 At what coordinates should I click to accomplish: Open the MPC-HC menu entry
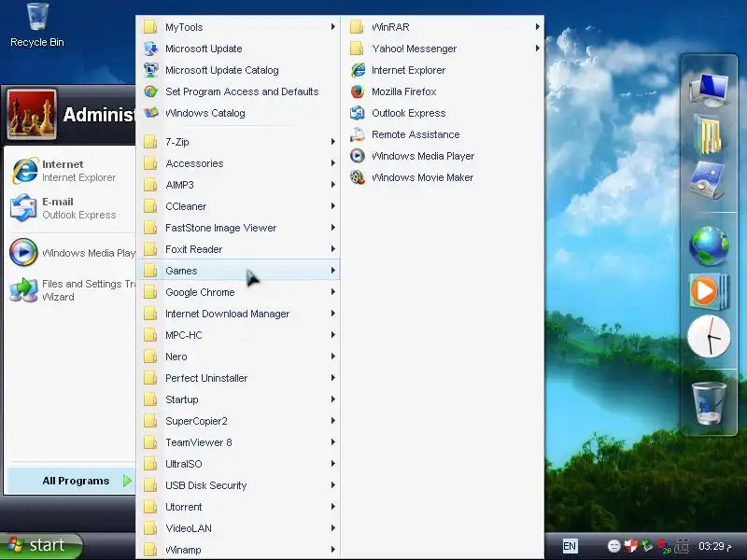click(238, 335)
